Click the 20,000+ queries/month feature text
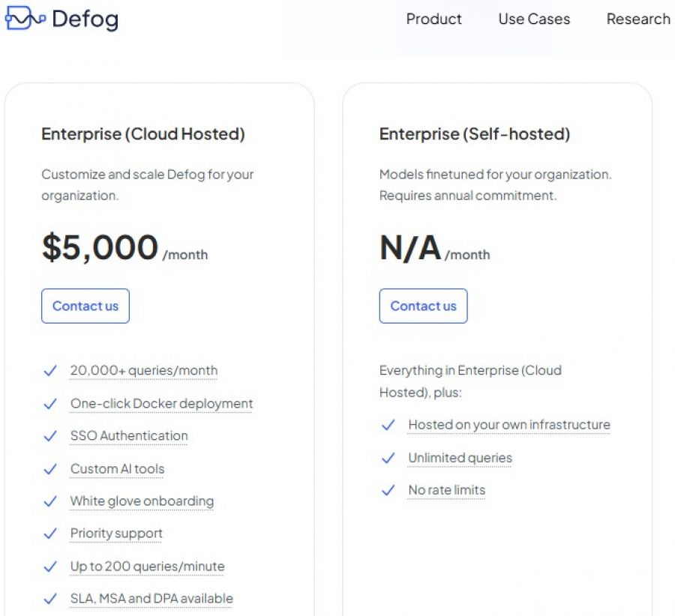 coord(143,370)
